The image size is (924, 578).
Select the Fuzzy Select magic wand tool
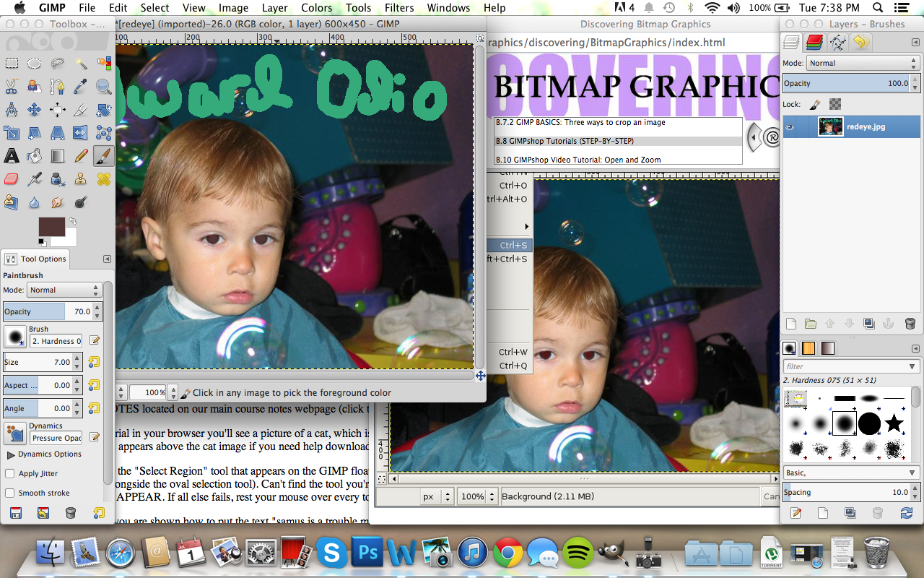(x=80, y=64)
